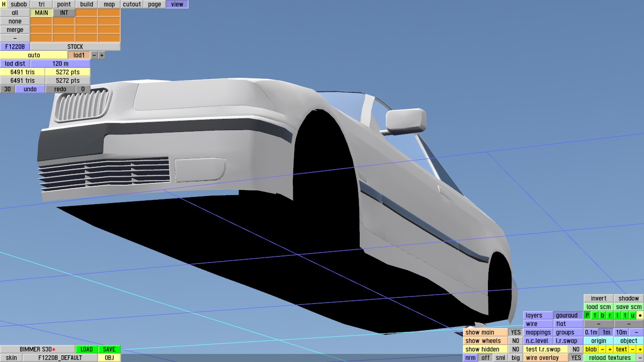This screenshot has width=644, height=362.
Task: Click the green LOAD button
Action: coord(87,349)
